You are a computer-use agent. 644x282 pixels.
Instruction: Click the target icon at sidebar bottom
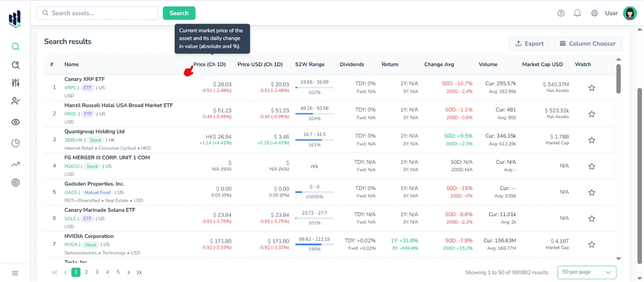[15, 182]
